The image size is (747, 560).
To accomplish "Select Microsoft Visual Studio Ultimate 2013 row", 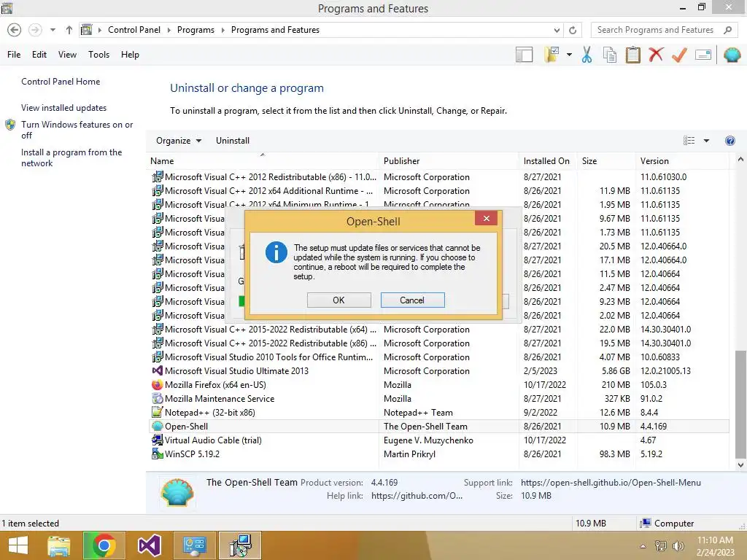I will pyautogui.click(x=438, y=371).
